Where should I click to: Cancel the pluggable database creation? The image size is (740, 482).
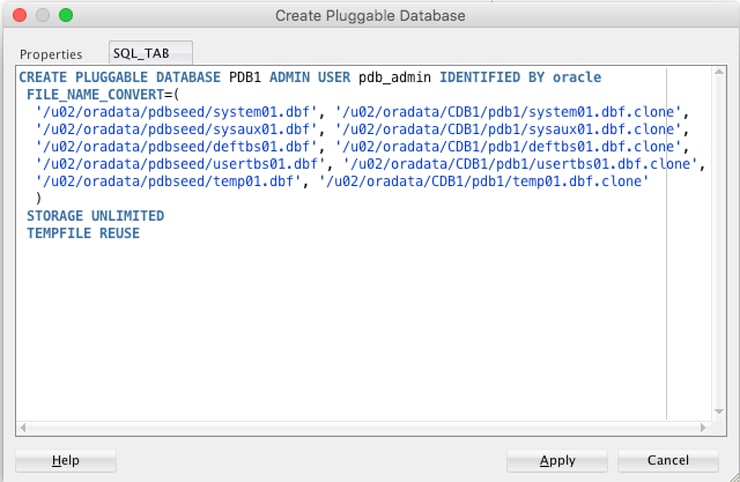click(x=668, y=460)
